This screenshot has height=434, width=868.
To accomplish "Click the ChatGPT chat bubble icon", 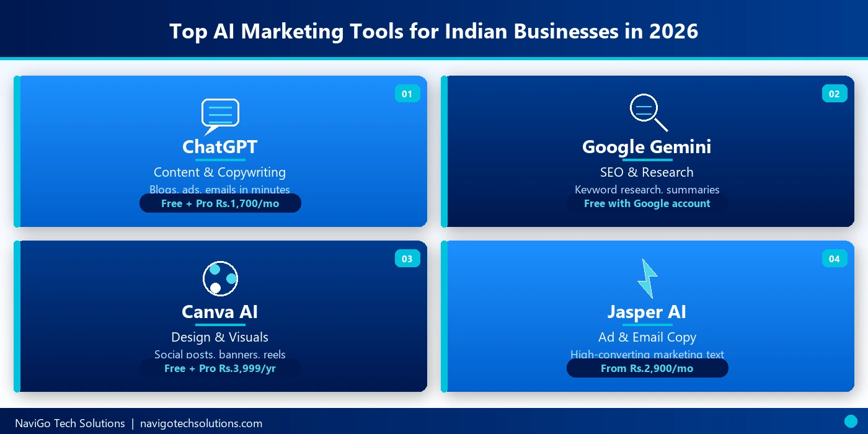I will tap(220, 117).
